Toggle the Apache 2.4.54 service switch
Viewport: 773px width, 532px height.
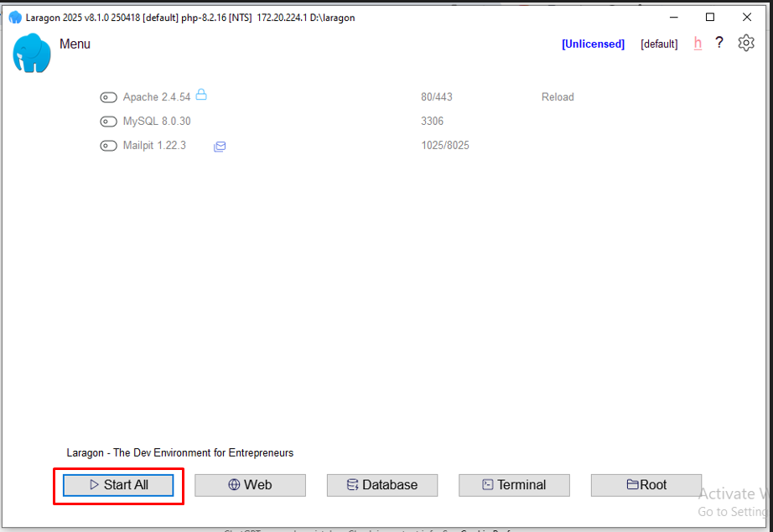(108, 97)
